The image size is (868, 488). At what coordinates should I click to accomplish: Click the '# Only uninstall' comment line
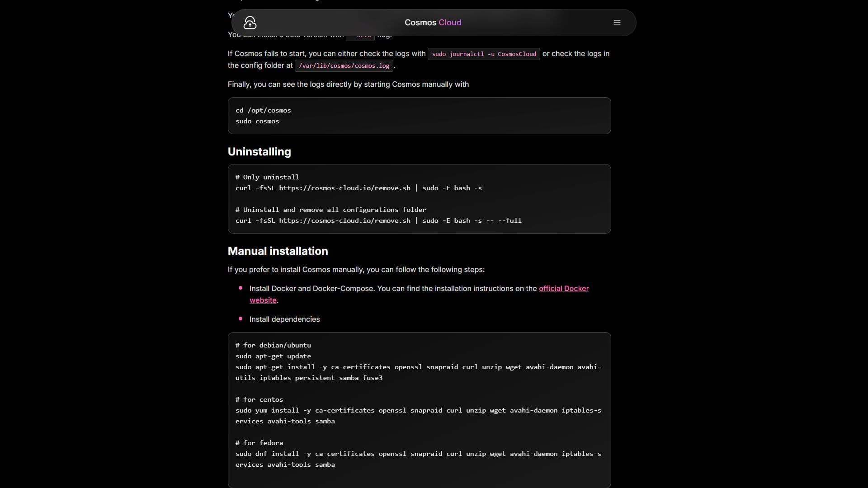tap(267, 177)
